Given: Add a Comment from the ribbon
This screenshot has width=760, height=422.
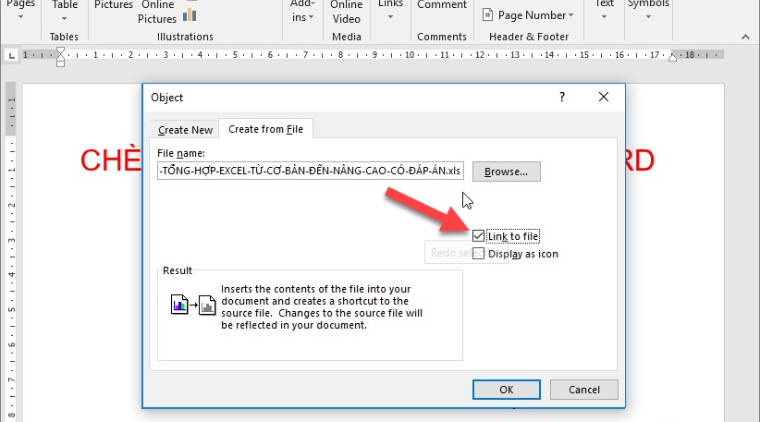Looking at the screenshot, I should point(442,5).
